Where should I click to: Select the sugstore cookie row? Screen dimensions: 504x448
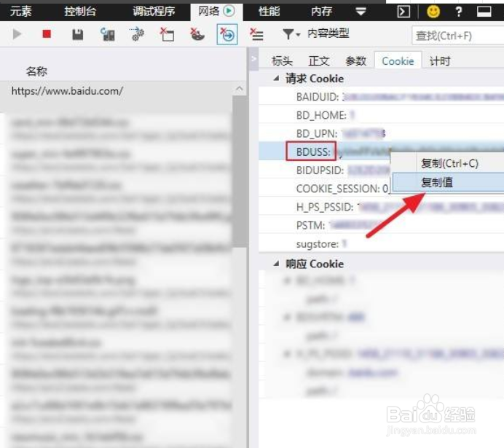point(381,243)
